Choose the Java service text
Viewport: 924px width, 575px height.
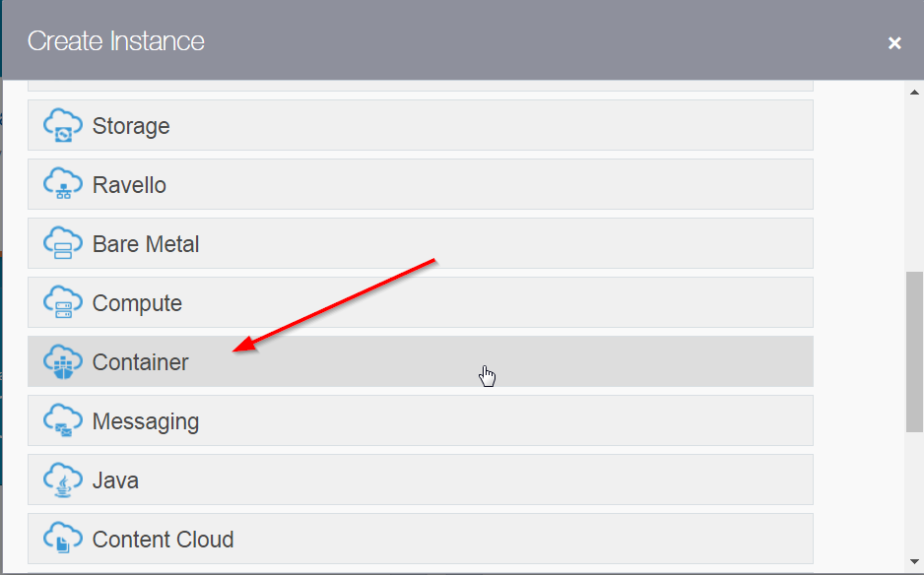(115, 480)
